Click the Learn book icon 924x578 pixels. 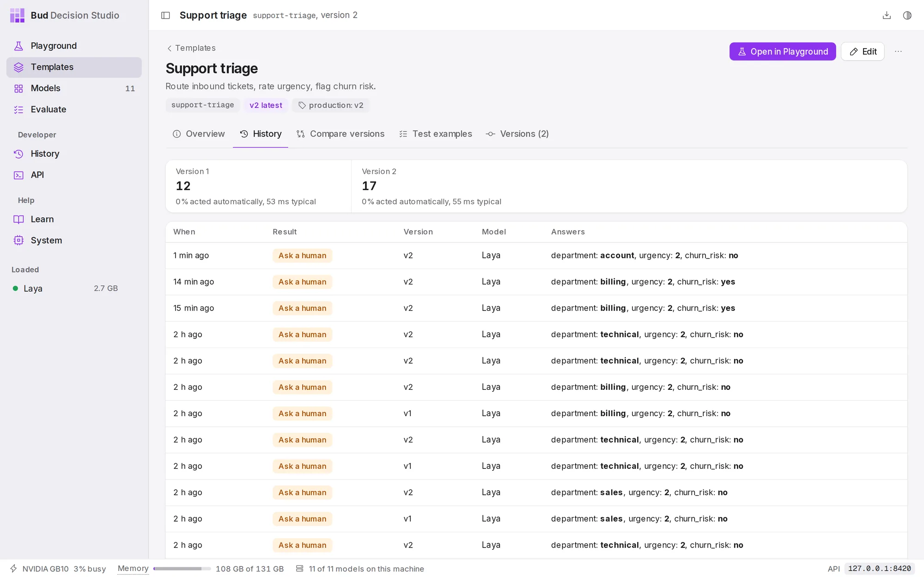pos(18,219)
